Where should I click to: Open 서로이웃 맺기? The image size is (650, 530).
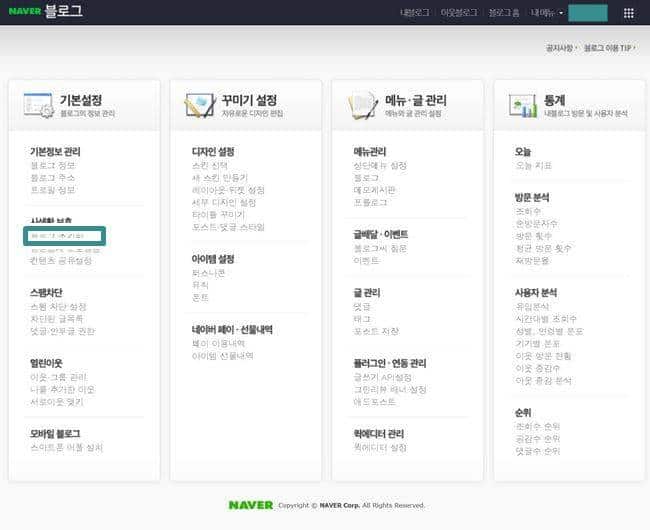click(57, 402)
